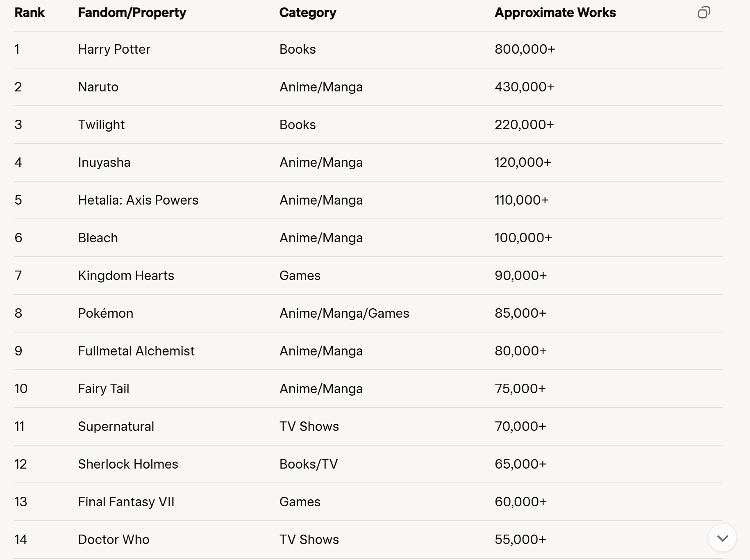Click the Approximate Works column header
The image size is (750, 560).
tap(555, 13)
